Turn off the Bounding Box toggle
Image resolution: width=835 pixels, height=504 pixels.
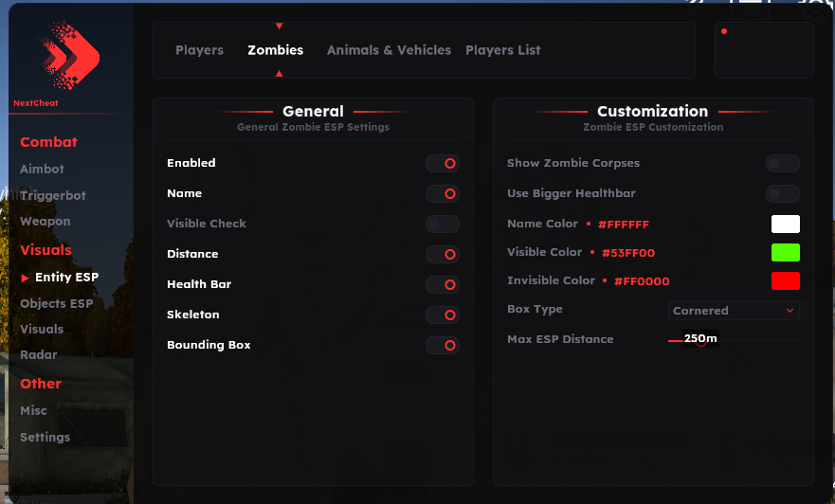pos(443,345)
